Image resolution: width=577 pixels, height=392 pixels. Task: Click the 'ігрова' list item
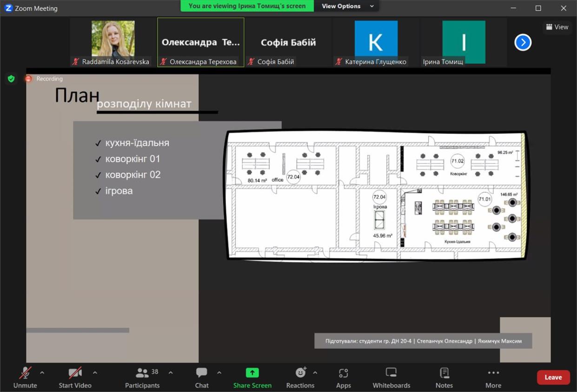[119, 191]
